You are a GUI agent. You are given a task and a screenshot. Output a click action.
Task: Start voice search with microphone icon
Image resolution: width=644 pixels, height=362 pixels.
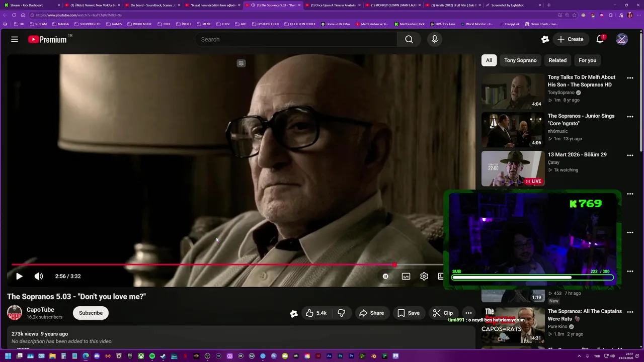tap(435, 39)
